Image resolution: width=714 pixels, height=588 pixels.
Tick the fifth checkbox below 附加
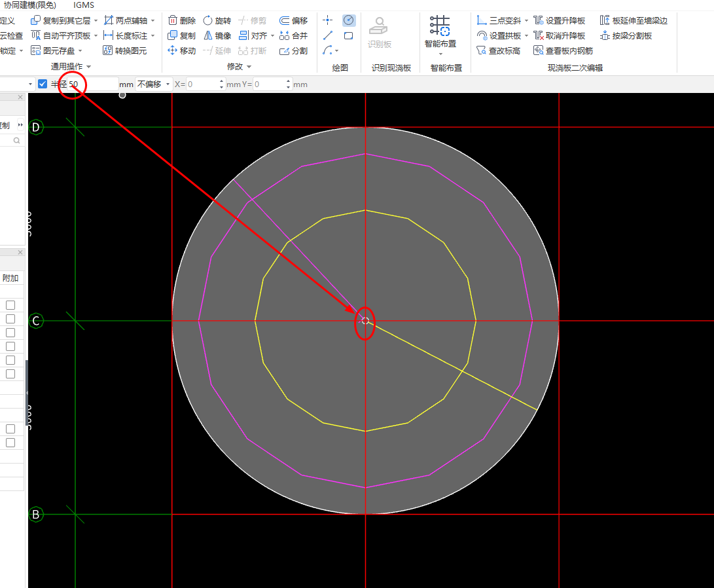coord(10,360)
